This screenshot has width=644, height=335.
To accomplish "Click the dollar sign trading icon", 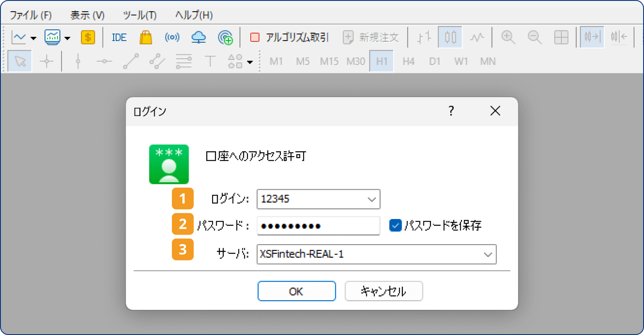I will [88, 38].
